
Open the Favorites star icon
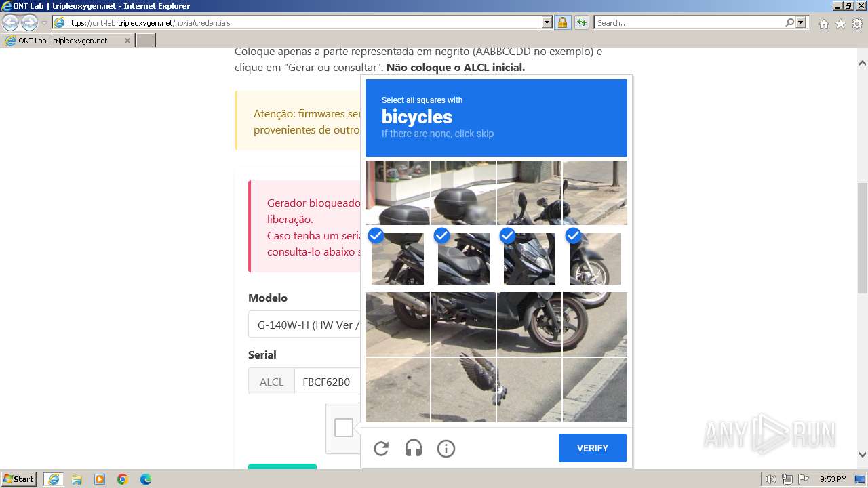(840, 24)
